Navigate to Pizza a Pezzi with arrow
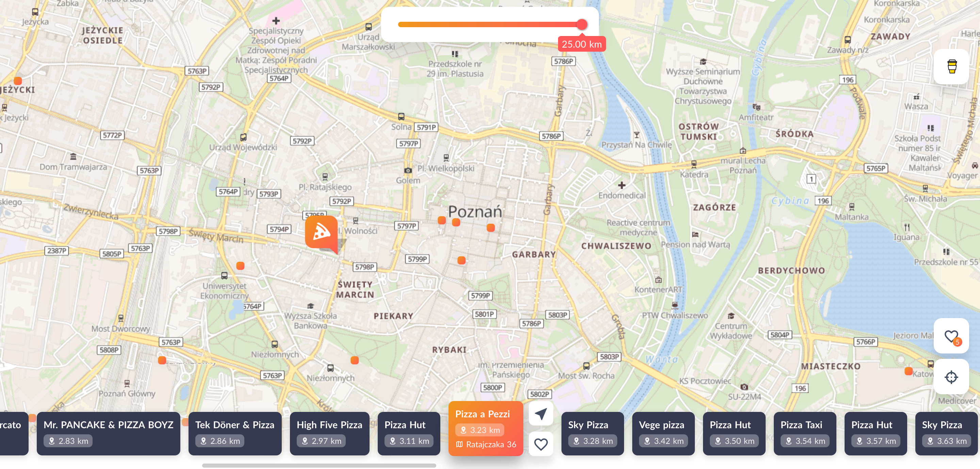This screenshot has height=469, width=980. coord(541,414)
